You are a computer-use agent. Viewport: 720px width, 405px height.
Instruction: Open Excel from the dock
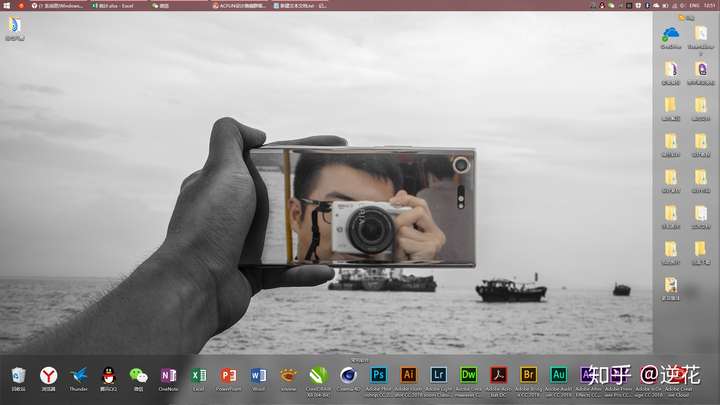[x=198, y=376]
